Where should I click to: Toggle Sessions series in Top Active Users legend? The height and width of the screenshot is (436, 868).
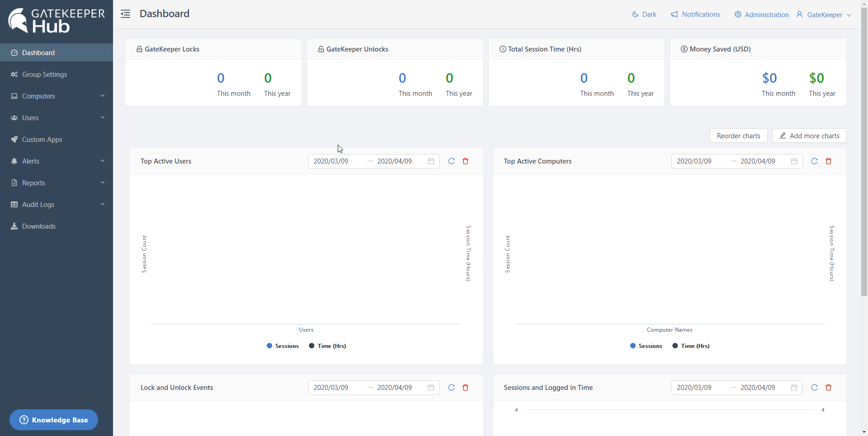283,346
